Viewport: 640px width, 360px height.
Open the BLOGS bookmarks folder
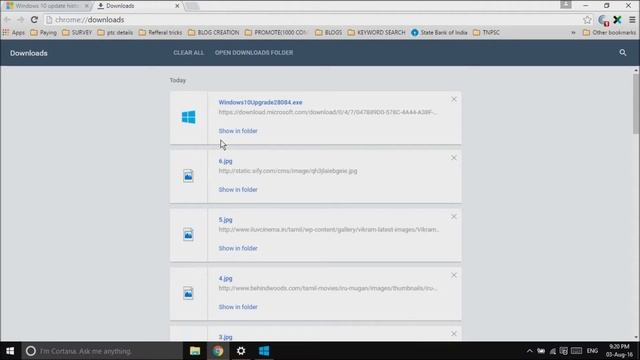(329, 32)
